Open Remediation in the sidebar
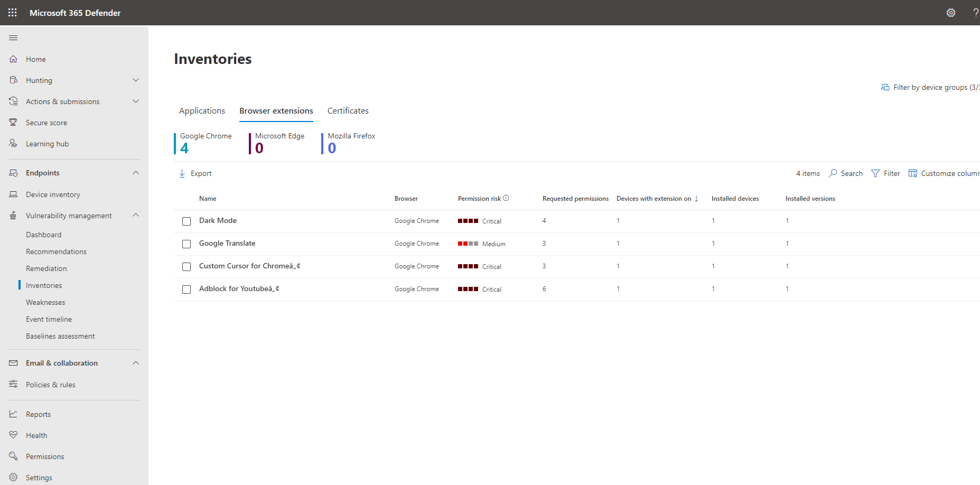Viewport: 980px width, 485px height. tap(46, 268)
